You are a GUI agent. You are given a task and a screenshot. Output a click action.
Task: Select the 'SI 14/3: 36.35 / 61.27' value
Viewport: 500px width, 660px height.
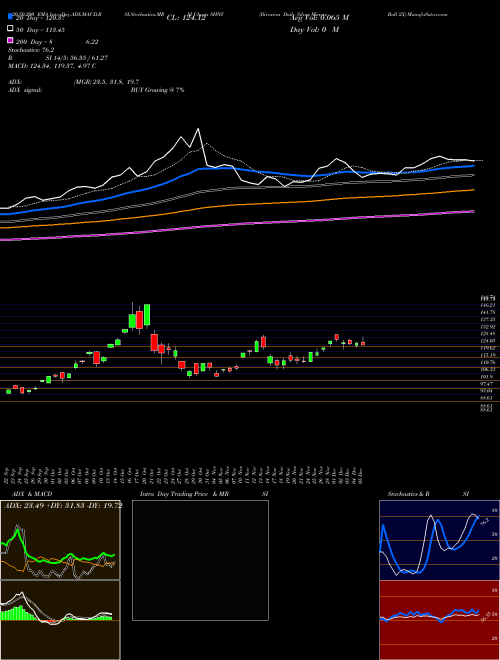(77, 58)
